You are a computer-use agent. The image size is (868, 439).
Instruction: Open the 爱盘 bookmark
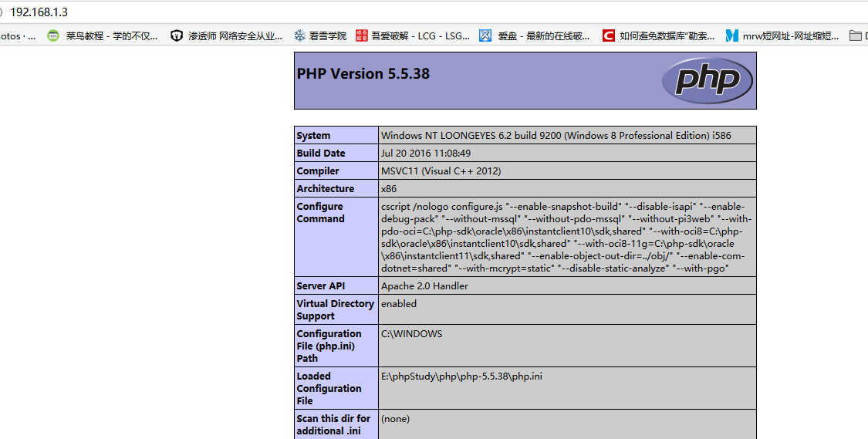tap(535, 35)
